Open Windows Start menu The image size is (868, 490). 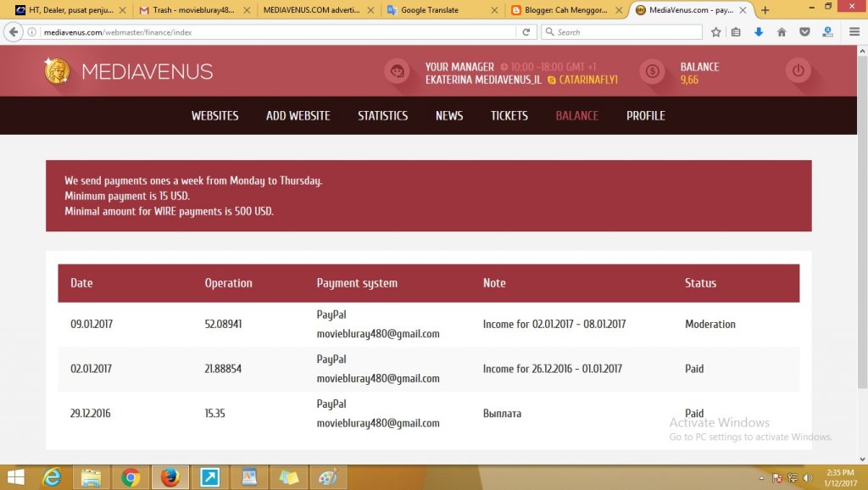coord(15,477)
